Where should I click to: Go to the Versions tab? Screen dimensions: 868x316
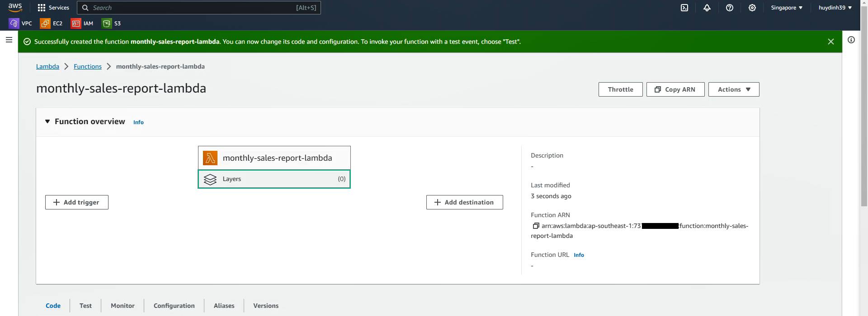coord(266,306)
